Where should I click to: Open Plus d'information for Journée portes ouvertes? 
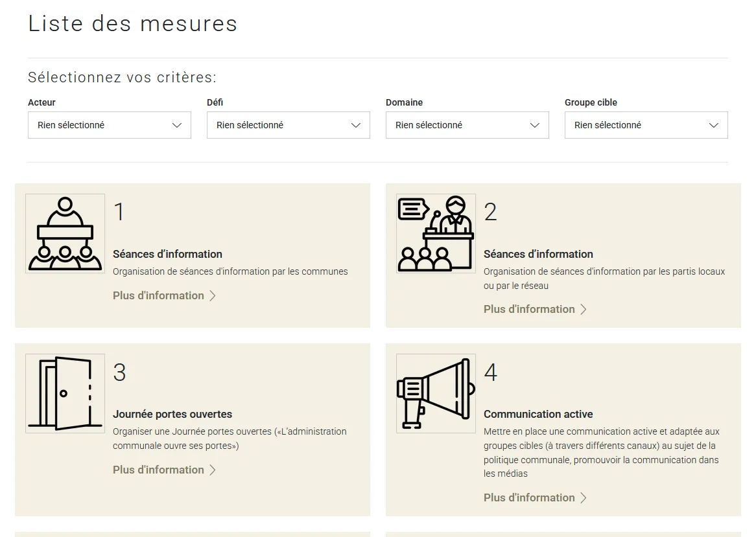tap(158, 470)
